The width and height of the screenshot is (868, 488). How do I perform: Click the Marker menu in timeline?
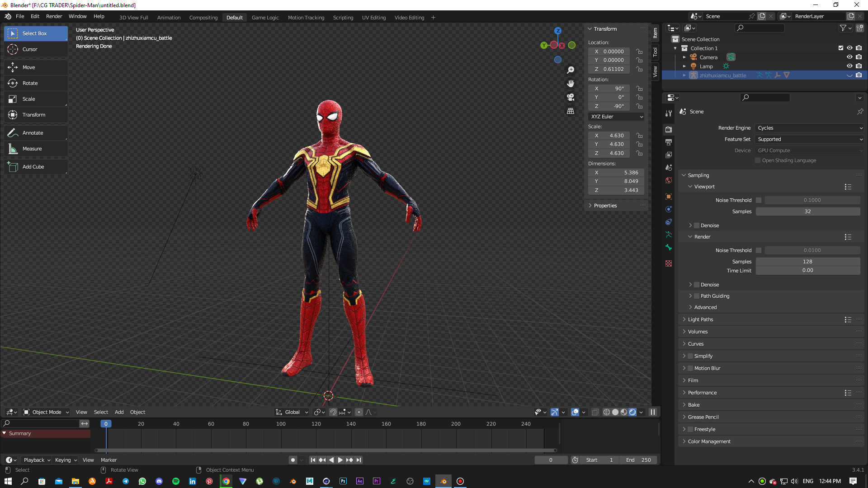click(x=108, y=460)
